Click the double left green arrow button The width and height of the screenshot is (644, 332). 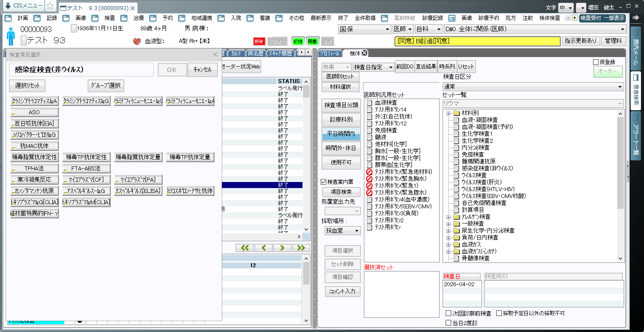pyautogui.click(x=245, y=248)
